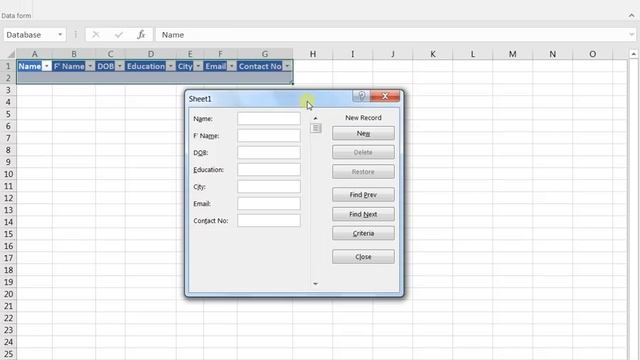The image size is (640, 360).
Task: Click the form record scrollbar thumb
Action: click(316, 128)
